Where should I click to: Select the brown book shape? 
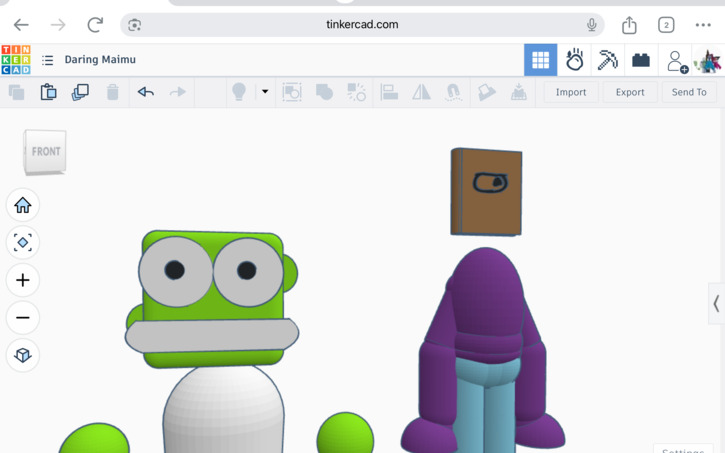click(x=486, y=192)
